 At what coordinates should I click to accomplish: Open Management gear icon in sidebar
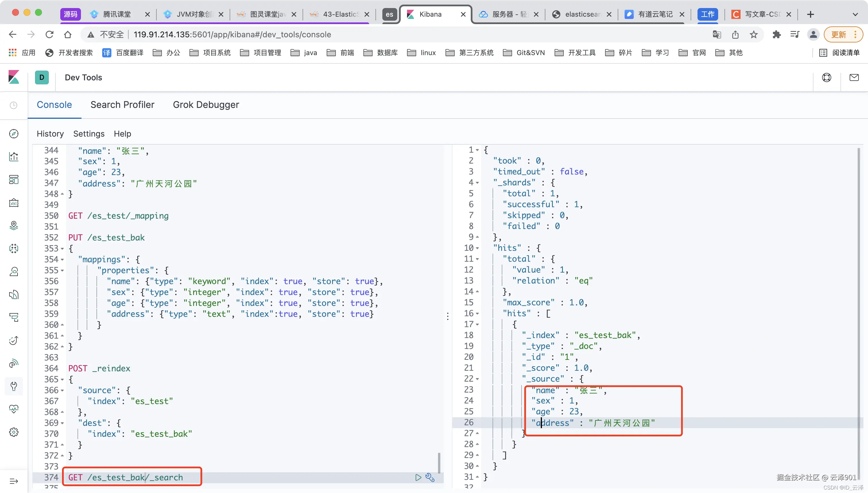click(13, 432)
